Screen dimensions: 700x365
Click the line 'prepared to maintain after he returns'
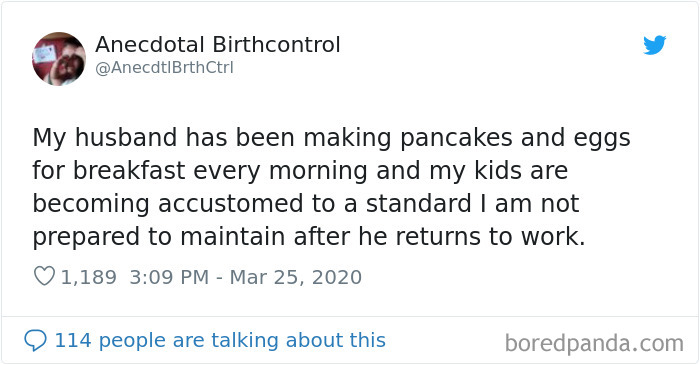click(x=308, y=237)
